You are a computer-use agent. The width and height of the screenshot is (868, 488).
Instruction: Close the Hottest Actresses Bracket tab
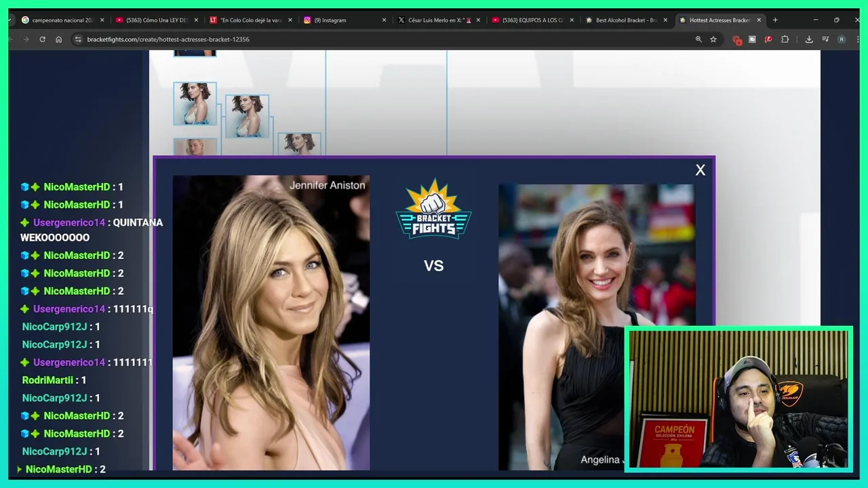tap(759, 20)
